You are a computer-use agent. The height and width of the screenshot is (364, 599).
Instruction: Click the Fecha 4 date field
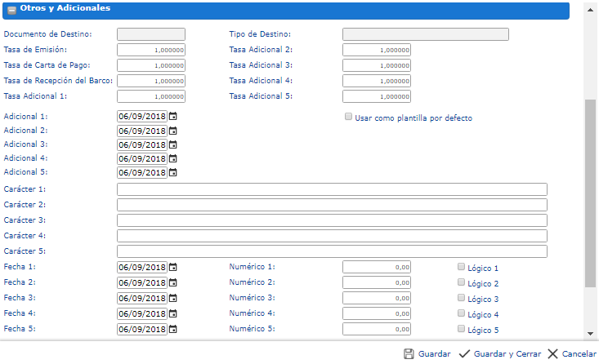[x=142, y=313]
